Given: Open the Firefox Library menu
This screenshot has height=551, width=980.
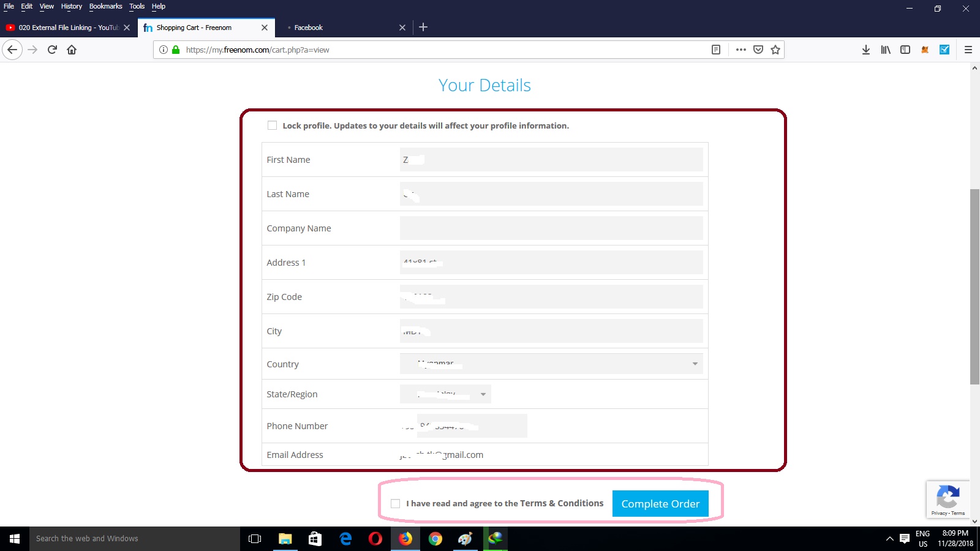Looking at the screenshot, I should [x=886, y=50].
